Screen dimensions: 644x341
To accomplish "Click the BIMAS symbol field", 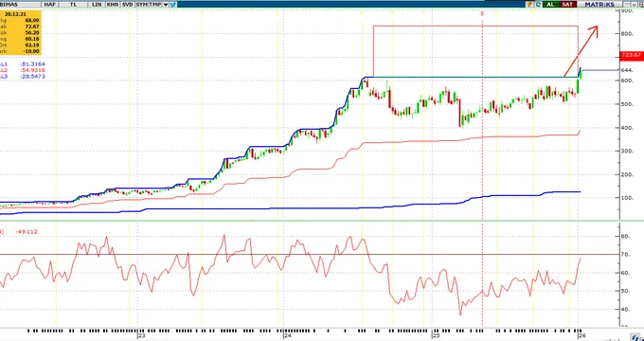I will (21, 4).
